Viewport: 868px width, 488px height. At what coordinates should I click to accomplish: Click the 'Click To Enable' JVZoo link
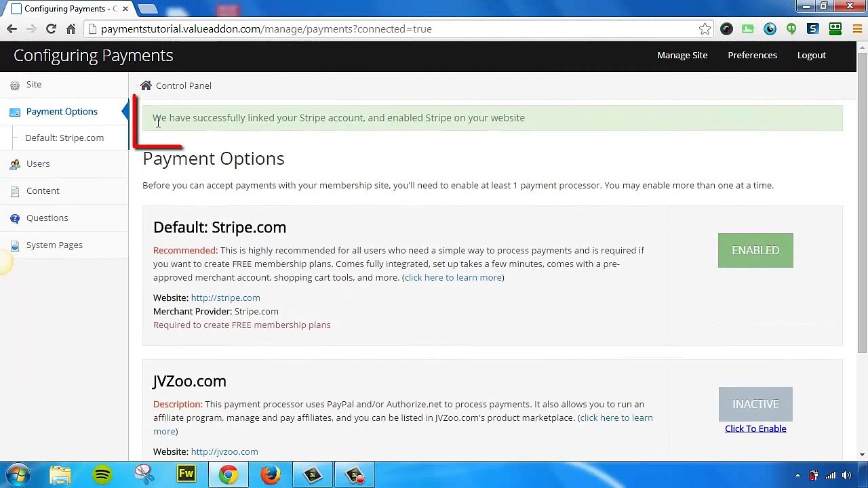(755, 428)
